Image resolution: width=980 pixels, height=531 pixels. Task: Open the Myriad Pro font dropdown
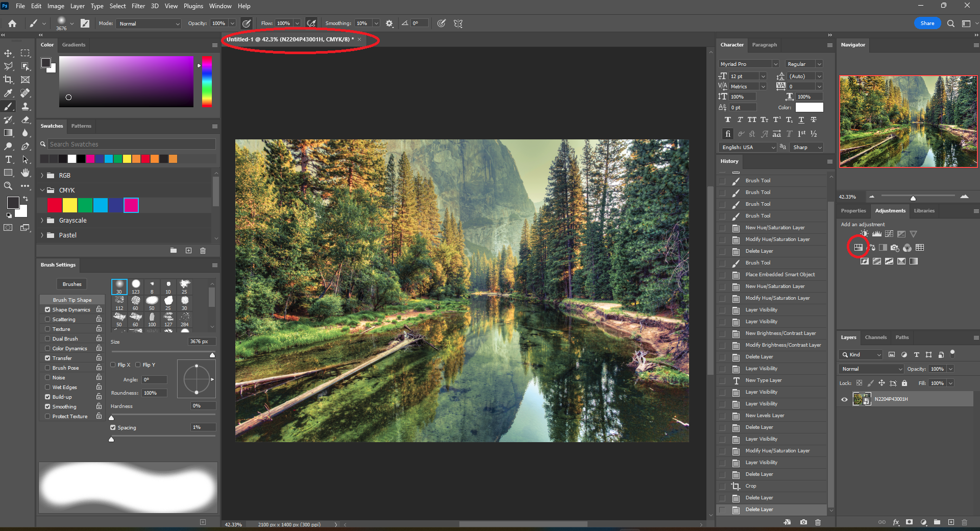click(x=748, y=64)
